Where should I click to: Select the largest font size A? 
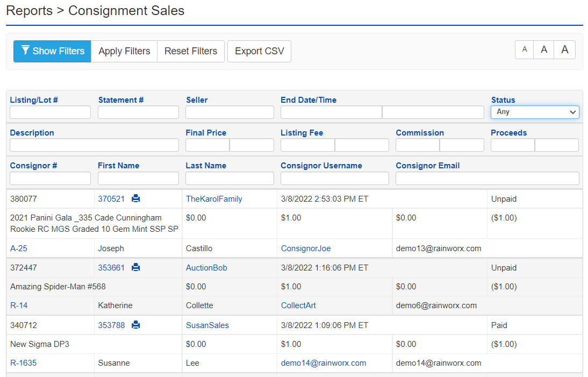coord(565,49)
